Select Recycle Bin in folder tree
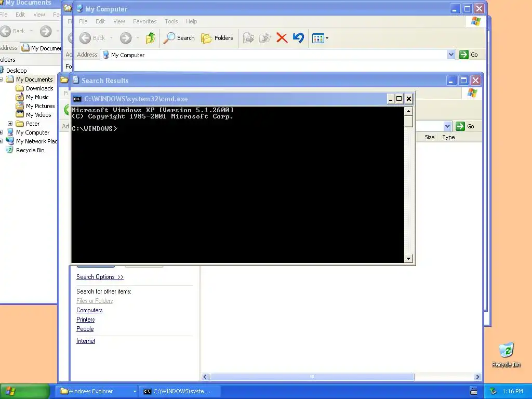Screen dimensions: 532x399 30,150
